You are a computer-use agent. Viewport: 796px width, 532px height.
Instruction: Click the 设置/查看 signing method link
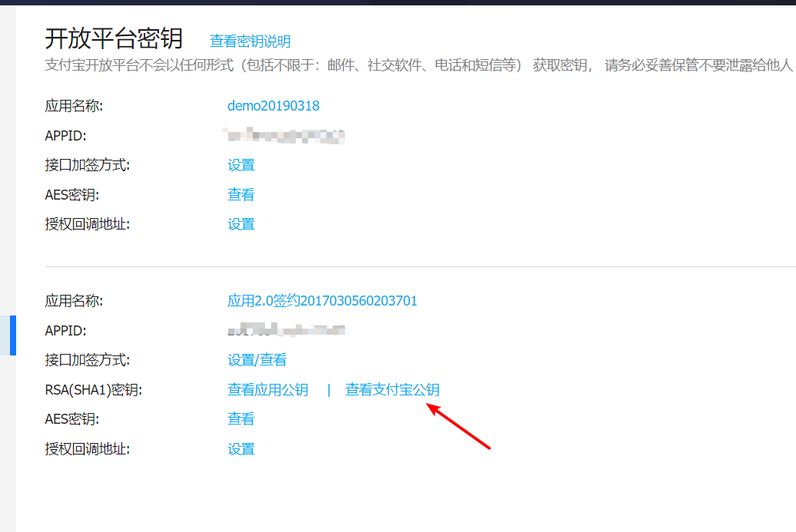pos(257,360)
